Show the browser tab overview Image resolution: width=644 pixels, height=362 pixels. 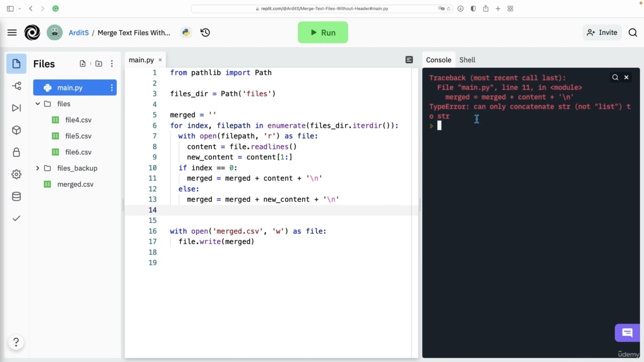tap(510, 9)
